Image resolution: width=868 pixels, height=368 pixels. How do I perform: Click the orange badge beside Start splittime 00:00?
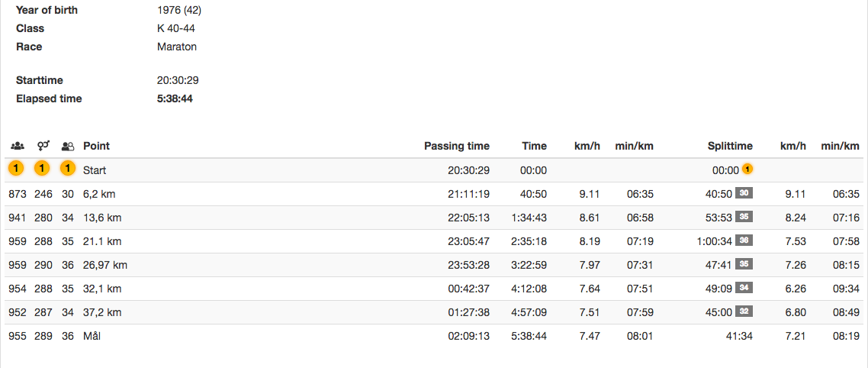click(x=747, y=170)
